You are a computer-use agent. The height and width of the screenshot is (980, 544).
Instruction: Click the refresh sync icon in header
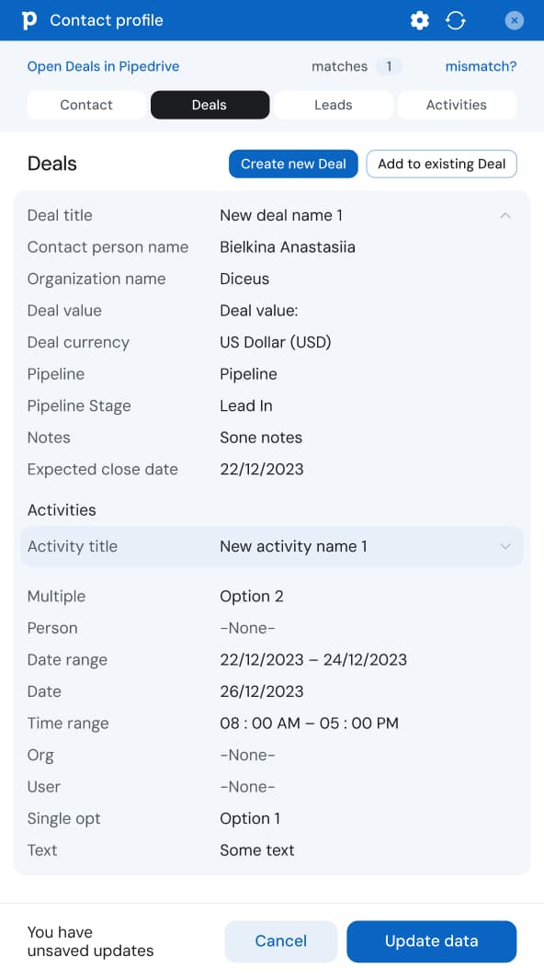(456, 20)
